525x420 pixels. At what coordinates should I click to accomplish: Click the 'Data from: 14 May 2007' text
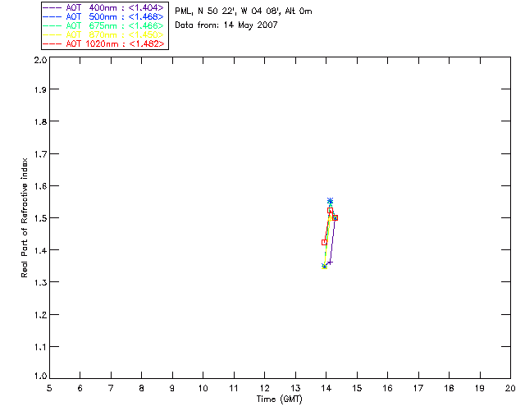(x=226, y=25)
